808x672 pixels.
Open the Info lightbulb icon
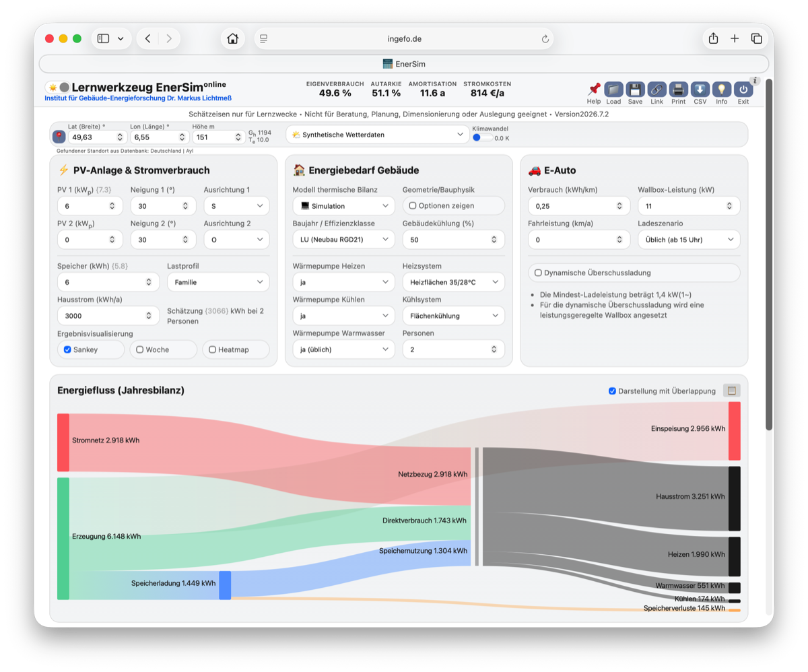click(x=721, y=90)
